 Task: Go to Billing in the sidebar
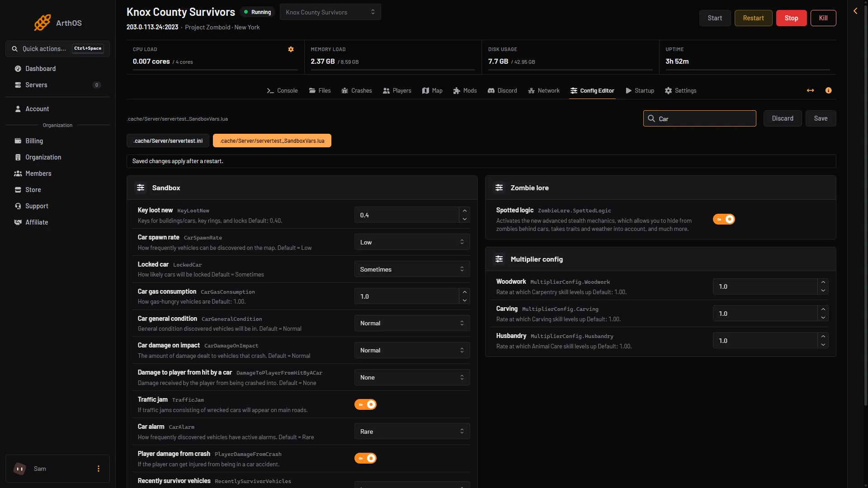[57, 141]
